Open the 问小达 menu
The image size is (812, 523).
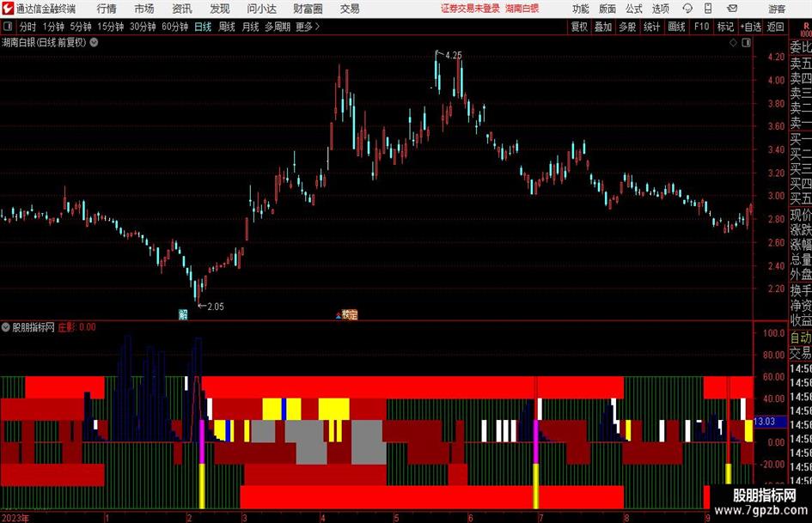[x=261, y=9]
